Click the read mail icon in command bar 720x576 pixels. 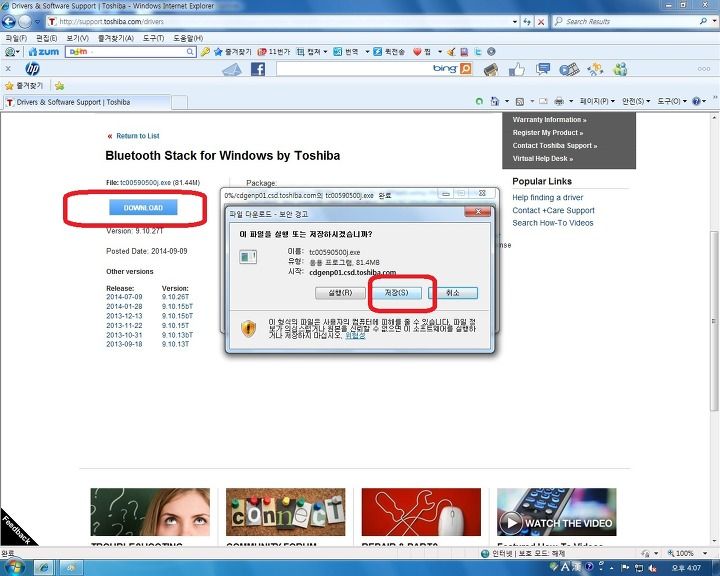tap(543, 101)
